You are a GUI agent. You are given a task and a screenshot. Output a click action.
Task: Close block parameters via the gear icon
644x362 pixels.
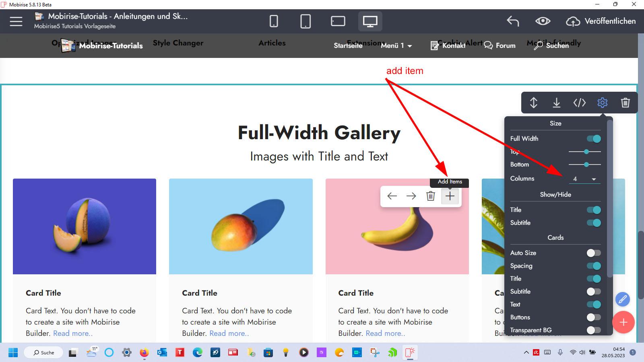tap(603, 103)
